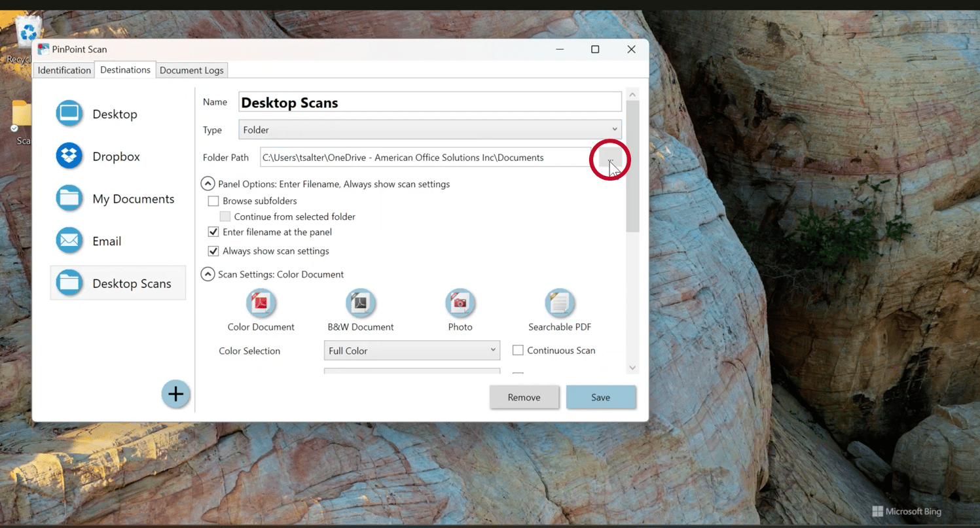Click inside the Name input field
Viewport: 980px width, 528px height.
point(426,101)
